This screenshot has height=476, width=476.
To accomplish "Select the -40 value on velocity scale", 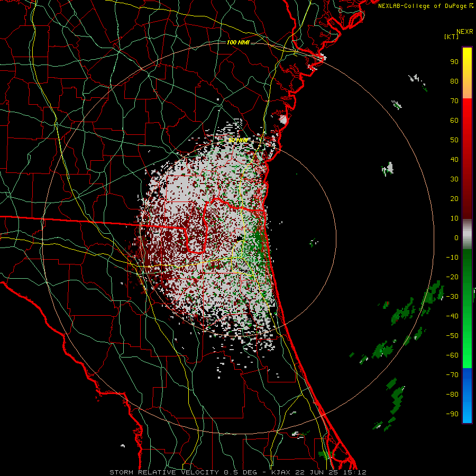I will 452,316.
